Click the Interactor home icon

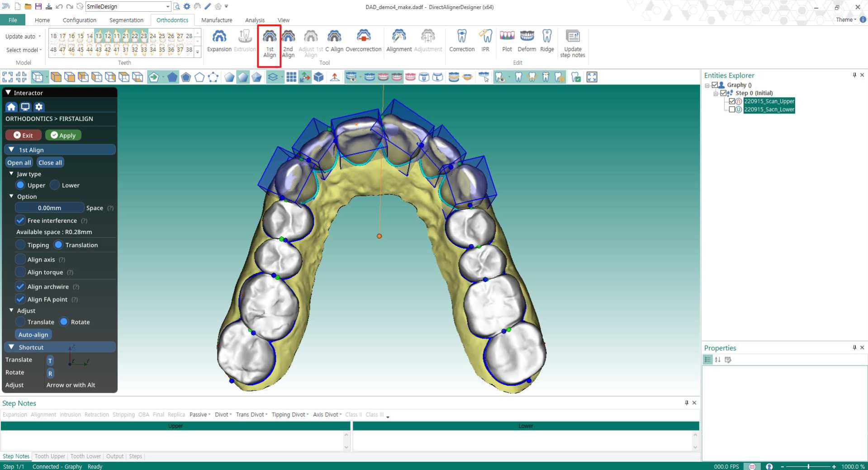pos(11,107)
